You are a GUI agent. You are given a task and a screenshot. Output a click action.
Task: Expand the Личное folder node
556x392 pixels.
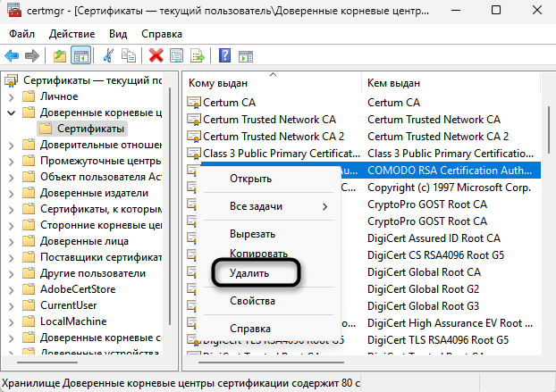[11, 96]
